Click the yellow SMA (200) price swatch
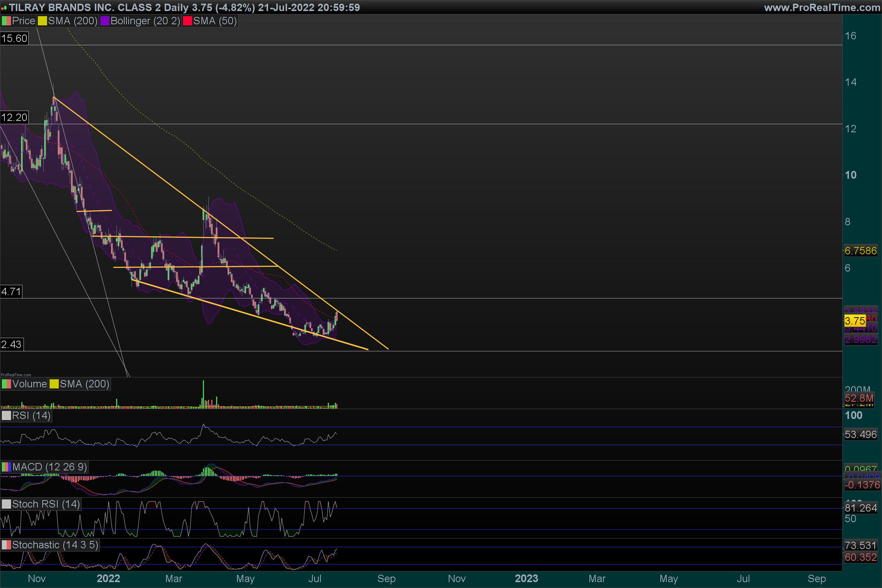 (x=42, y=21)
